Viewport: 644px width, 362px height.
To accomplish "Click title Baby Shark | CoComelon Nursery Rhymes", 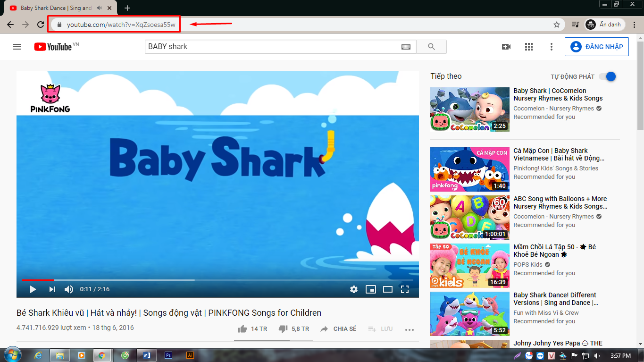I will click(558, 94).
